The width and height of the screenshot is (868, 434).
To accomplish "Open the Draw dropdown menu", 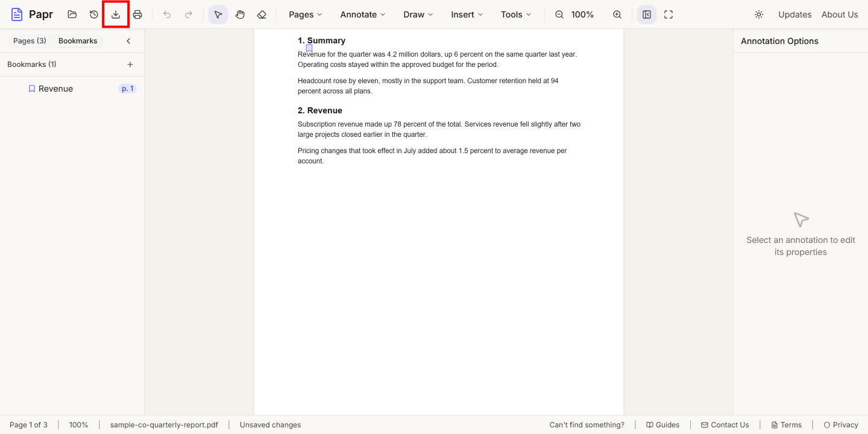I will pyautogui.click(x=418, y=14).
